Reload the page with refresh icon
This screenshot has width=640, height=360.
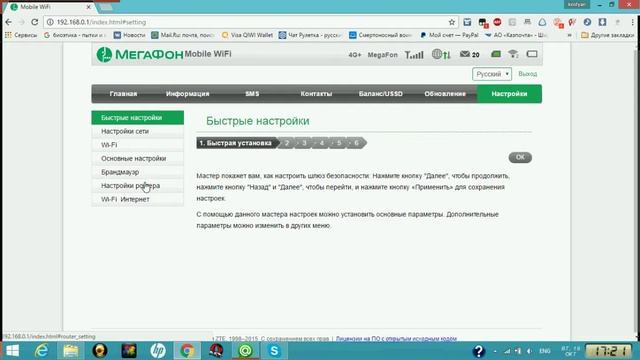[35, 22]
